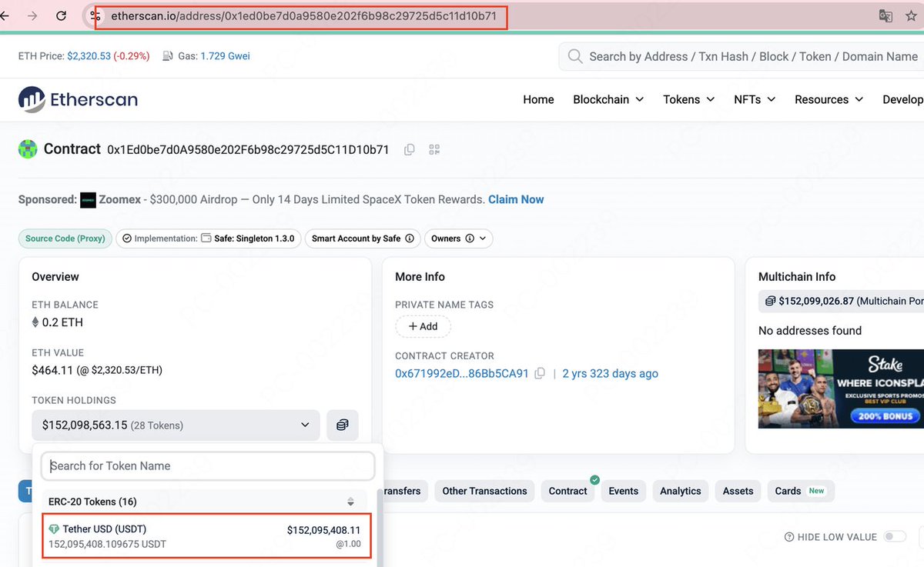Viewport: 924px width, 567px height.
Task: Click the search magnifier icon
Action: pos(574,56)
